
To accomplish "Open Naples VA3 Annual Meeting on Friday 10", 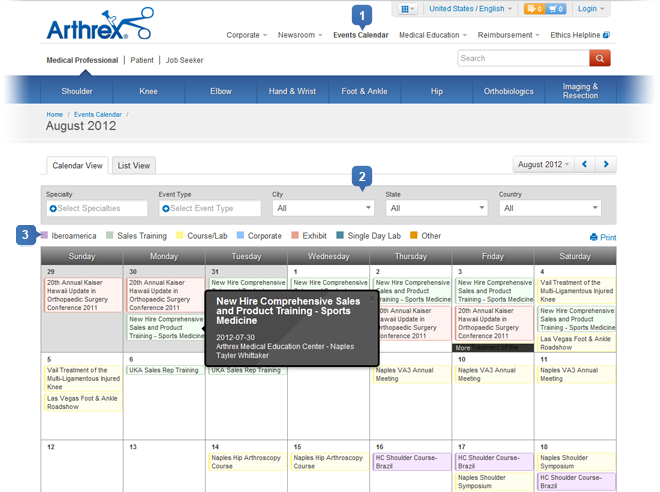I will [494, 374].
